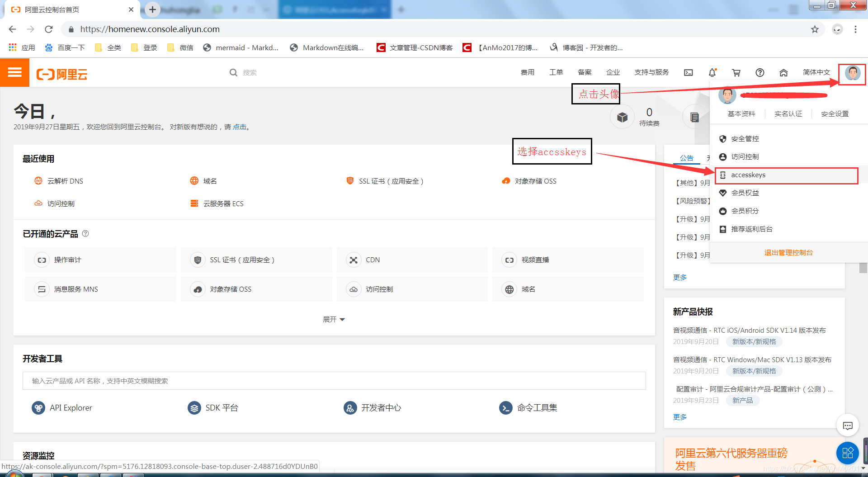The image size is (868, 477).
Task: Open the API Explorer tool
Action: click(x=62, y=408)
